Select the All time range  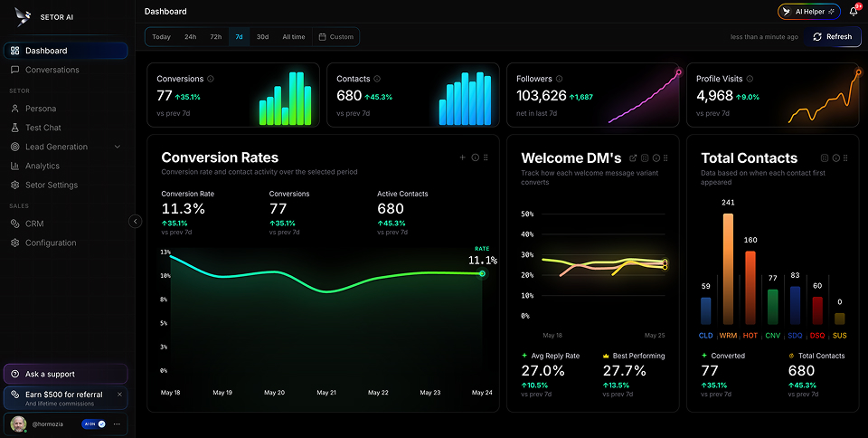[x=294, y=37]
